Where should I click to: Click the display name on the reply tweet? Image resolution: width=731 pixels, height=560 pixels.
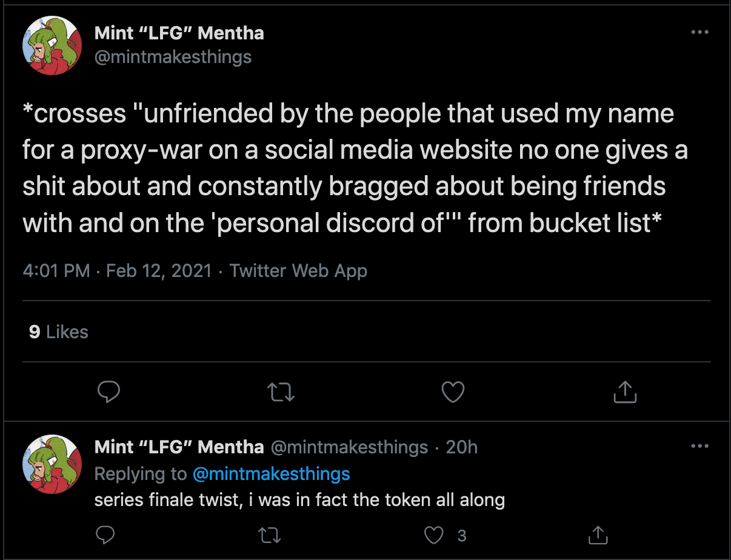point(179,447)
